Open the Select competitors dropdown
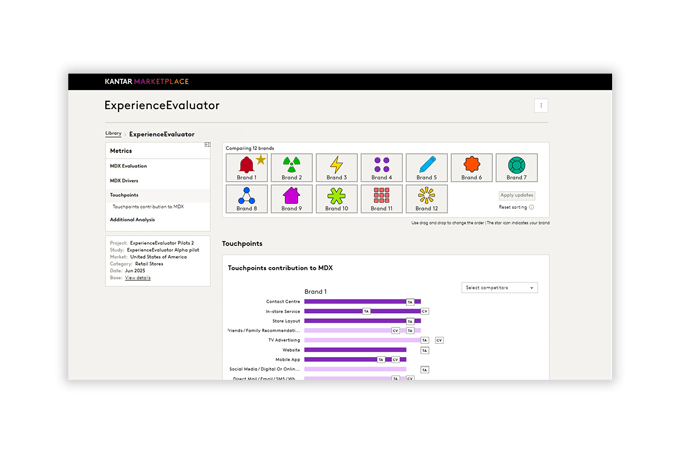 (x=499, y=287)
